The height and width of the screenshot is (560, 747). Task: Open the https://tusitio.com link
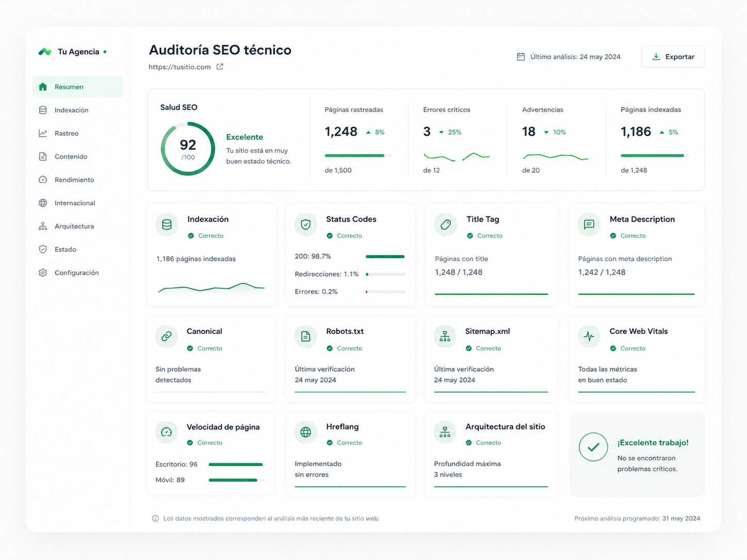(x=180, y=67)
